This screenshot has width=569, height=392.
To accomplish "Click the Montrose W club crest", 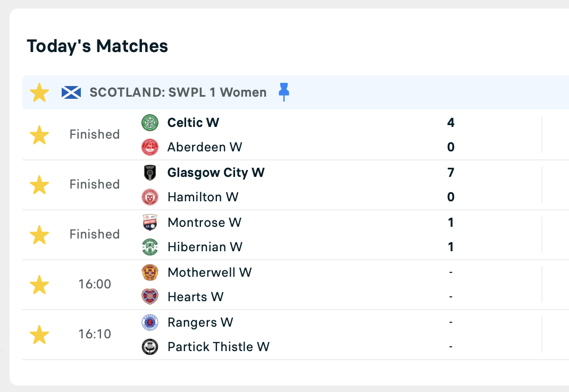I will (x=150, y=223).
